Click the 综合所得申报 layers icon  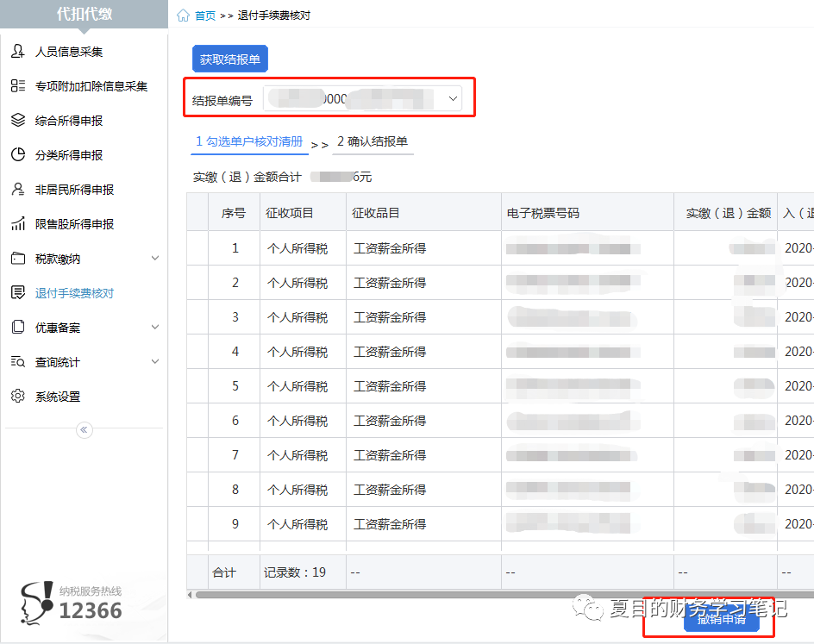point(19,120)
